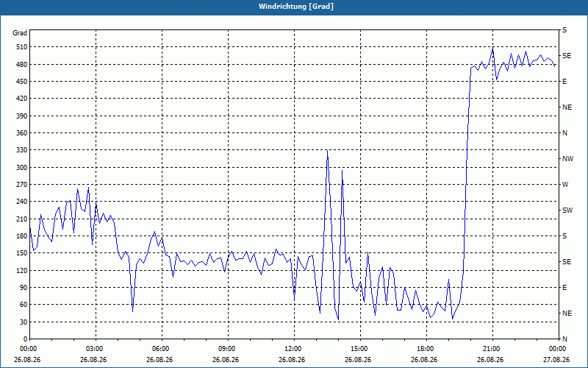Click the 06:00 time label
The width and height of the screenshot is (588, 368).
coord(159,348)
